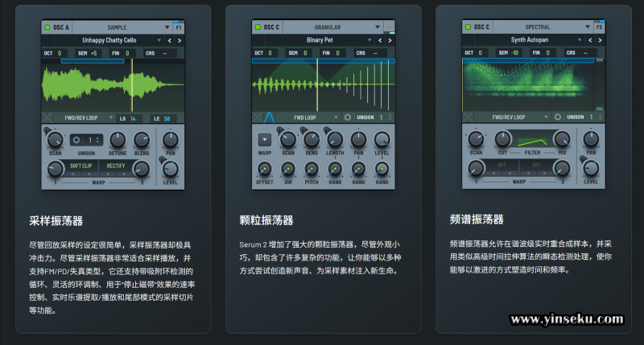This screenshot has height=345, width=644.
Task: Open the WARP menu button in the granular oscillator
Action: click(x=263, y=138)
